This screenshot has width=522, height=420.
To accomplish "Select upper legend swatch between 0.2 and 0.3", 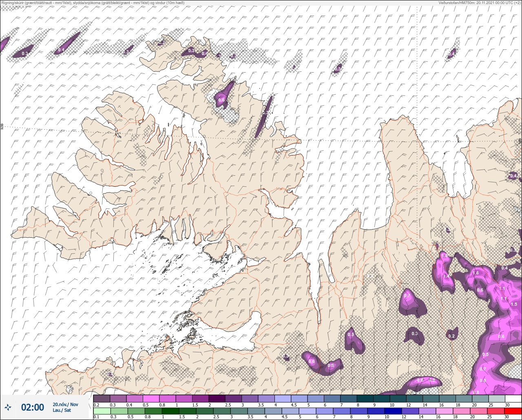I will [102, 398].
